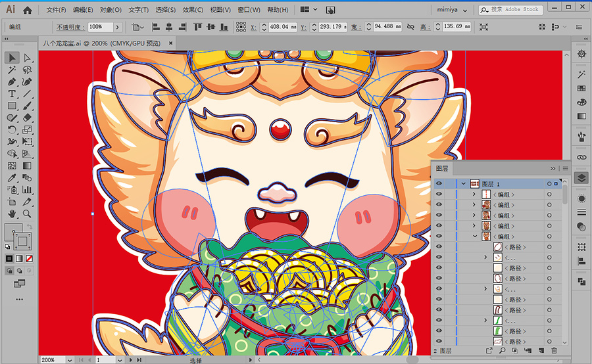Select the Rotate tool
Viewport: 592px width, 364px height.
pyautogui.click(x=12, y=129)
